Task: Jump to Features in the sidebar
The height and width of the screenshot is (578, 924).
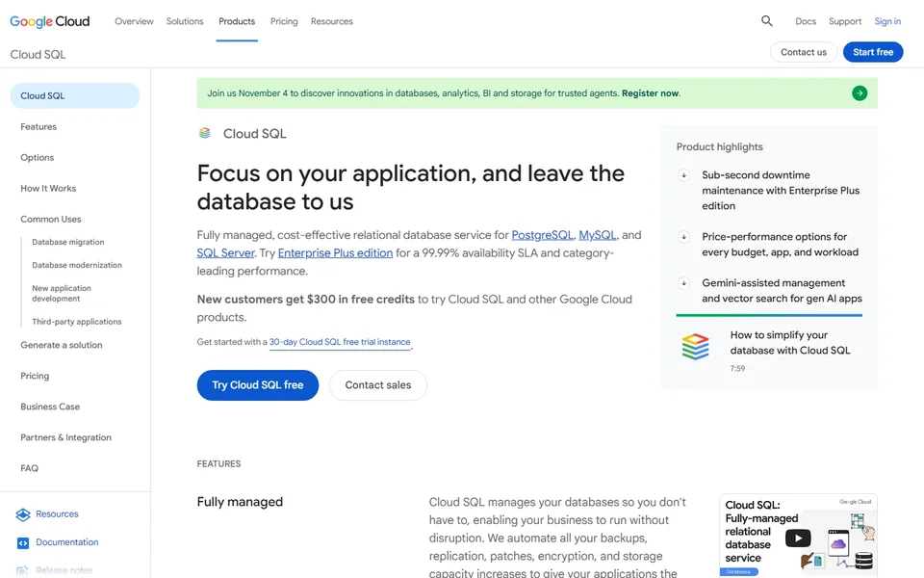Action: point(38,127)
